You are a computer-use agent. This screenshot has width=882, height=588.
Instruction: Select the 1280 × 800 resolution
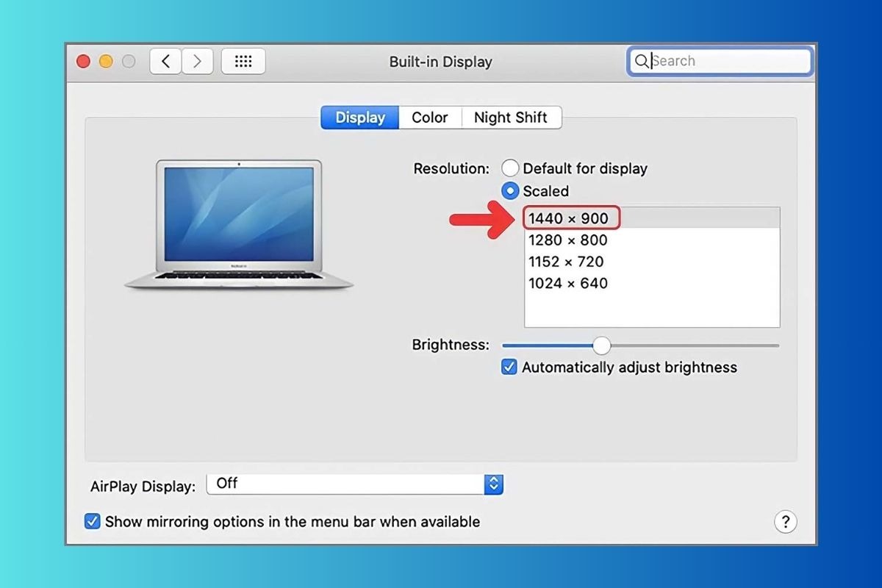[x=652, y=240]
